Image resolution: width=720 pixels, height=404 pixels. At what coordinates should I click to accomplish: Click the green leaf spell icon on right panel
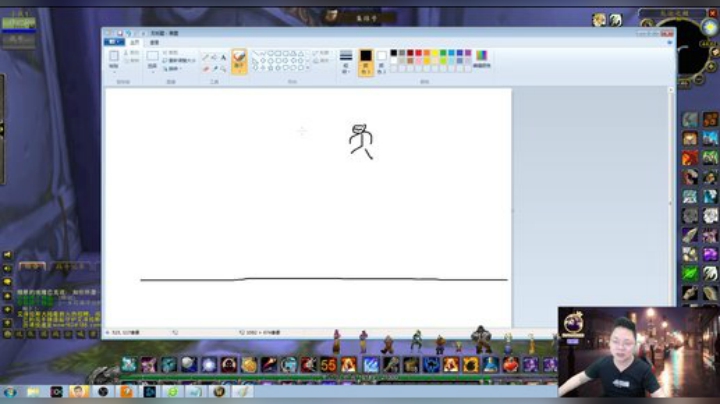click(690, 274)
